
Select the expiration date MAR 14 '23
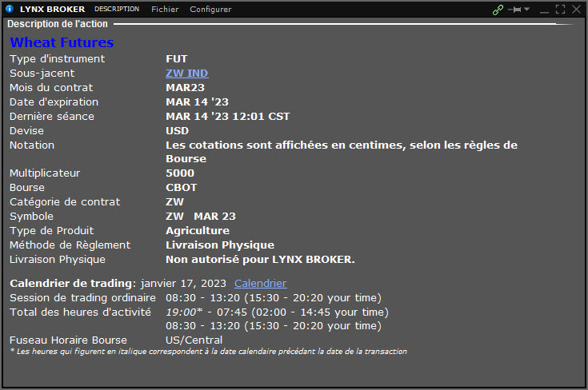(197, 102)
